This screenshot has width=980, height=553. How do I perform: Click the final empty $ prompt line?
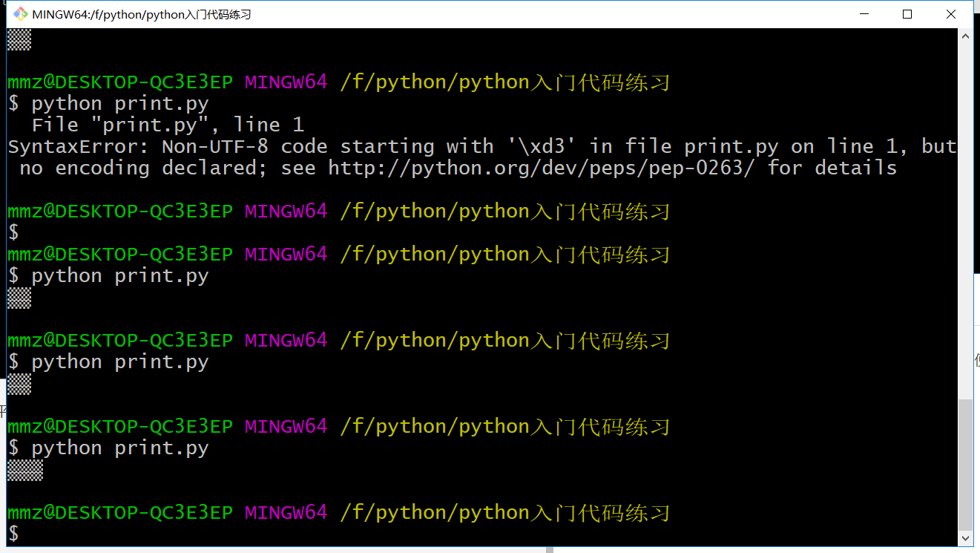point(13,533)
